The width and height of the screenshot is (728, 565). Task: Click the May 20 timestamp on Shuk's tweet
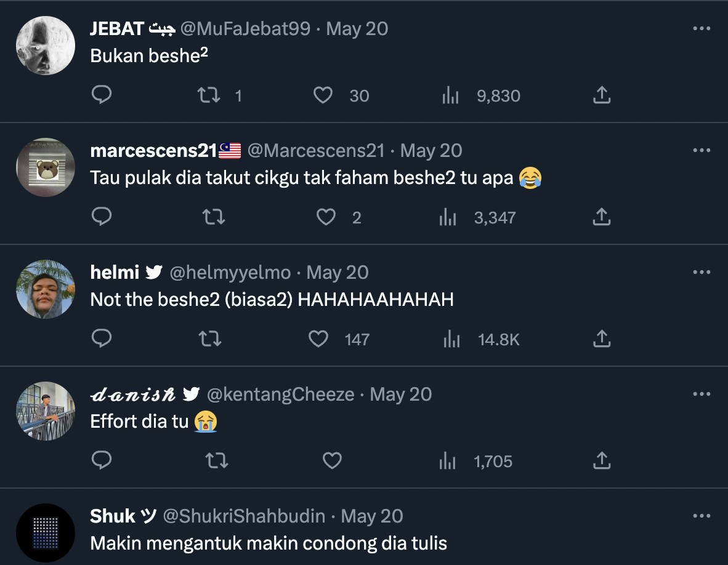[x=371, y=516]
